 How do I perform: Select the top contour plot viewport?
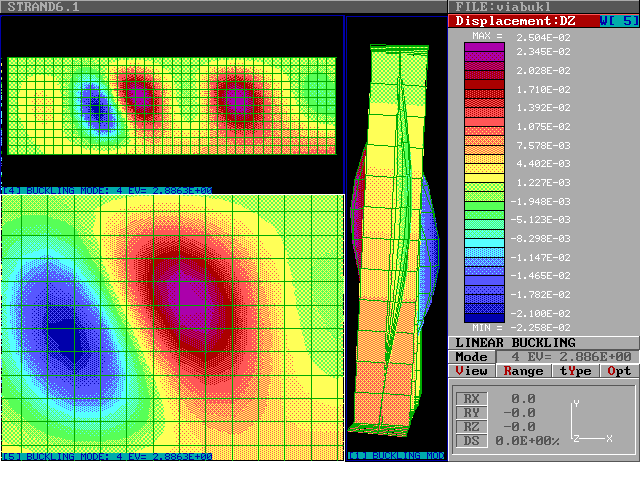click(170, 105)
